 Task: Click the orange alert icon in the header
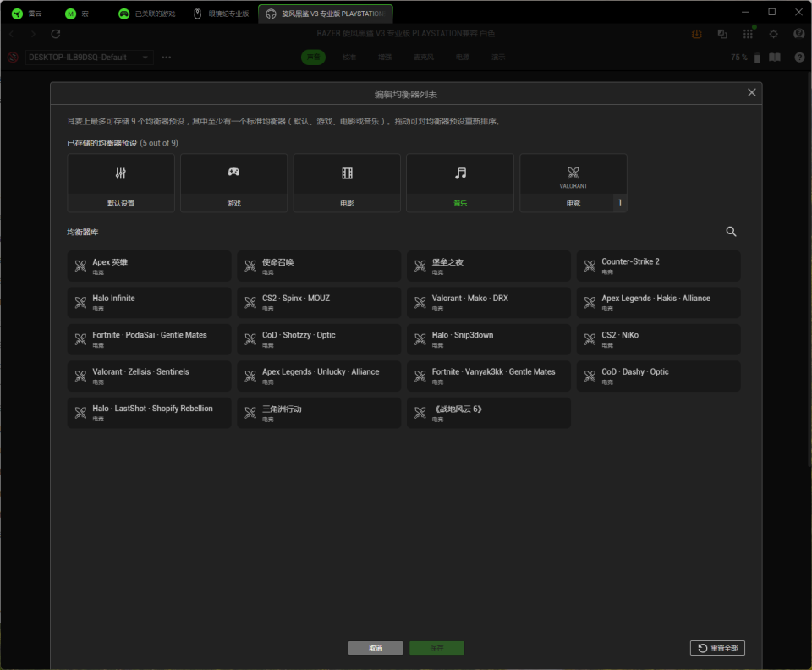coord(696,34)
